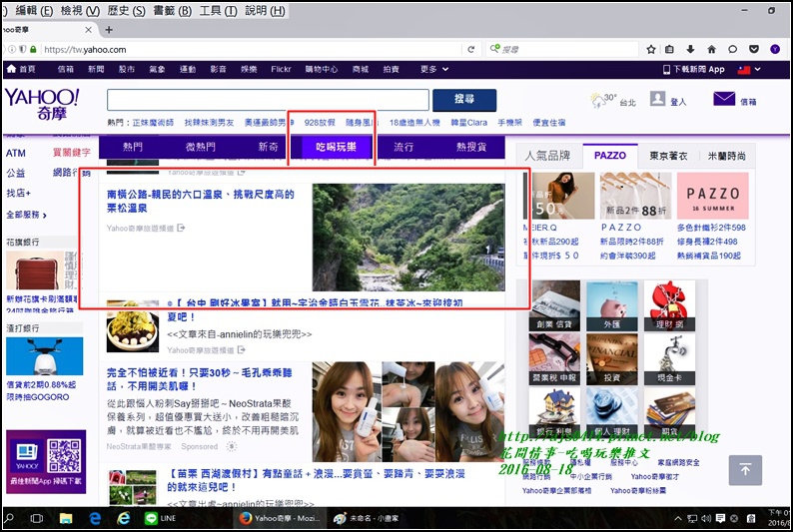793x532 pixels.
Task: Open Task View on taskbar
Action: click(x=36, y=518)
